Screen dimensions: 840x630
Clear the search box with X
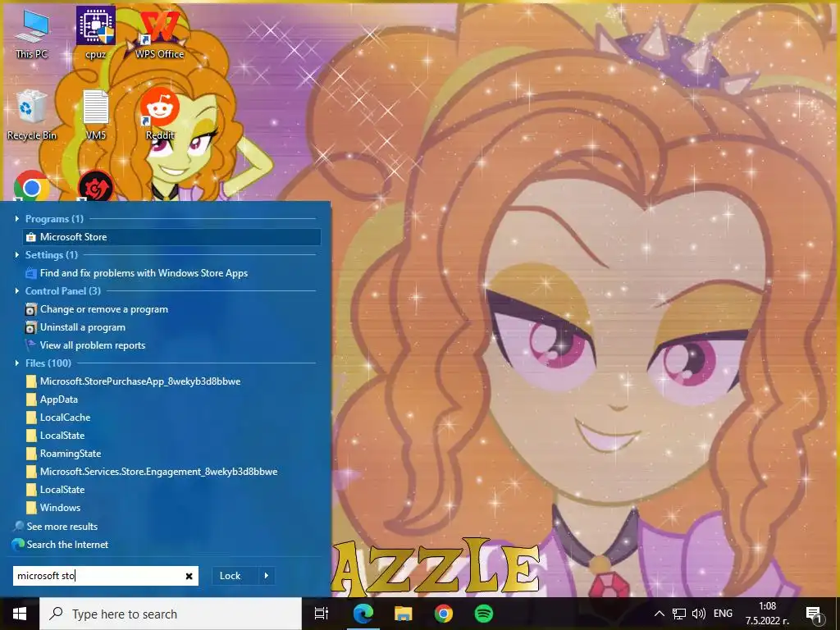pos(189,577)
